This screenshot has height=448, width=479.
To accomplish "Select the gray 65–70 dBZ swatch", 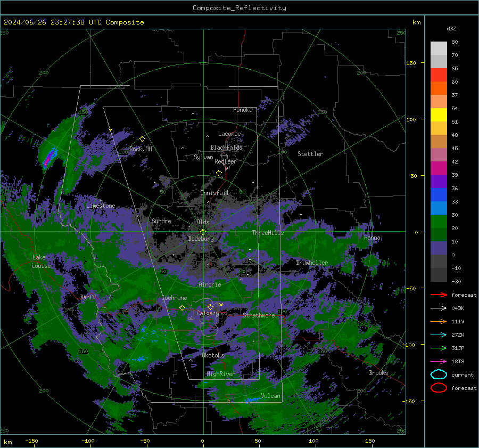I will [x=439, y=61].
